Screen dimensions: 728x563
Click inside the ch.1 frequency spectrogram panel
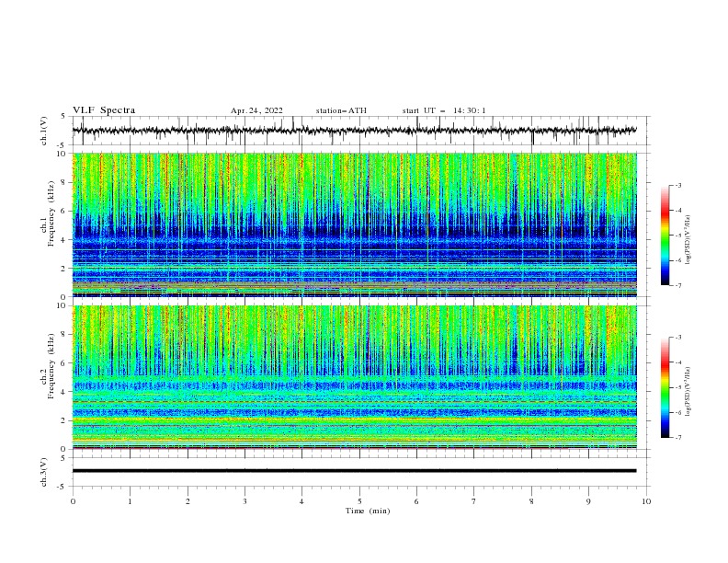(x=354, y=224)
